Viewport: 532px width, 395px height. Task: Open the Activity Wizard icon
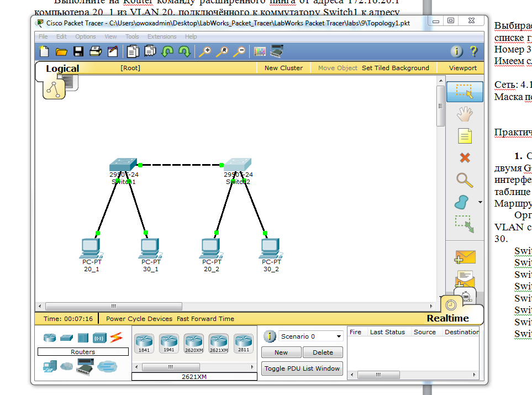[113, 51]
